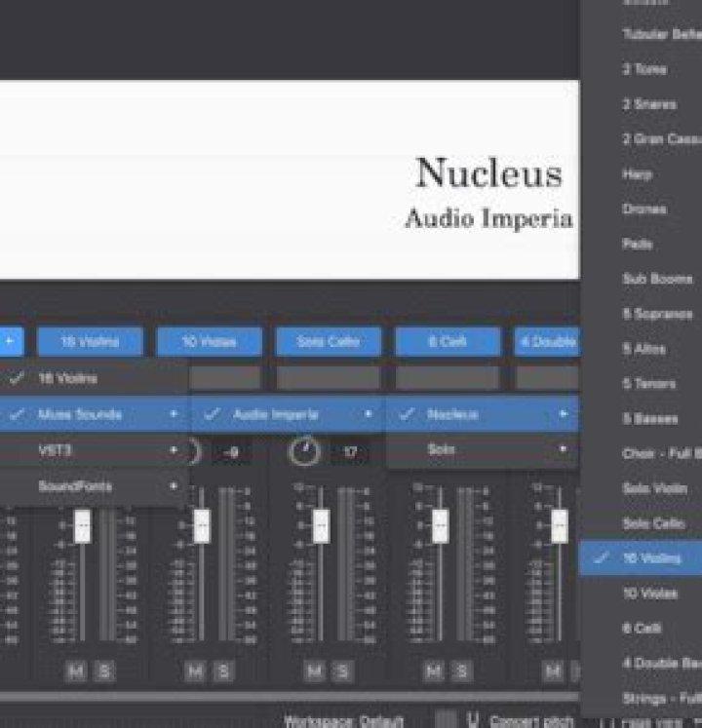Click the Solo Cello pan knob

click(304, 451)
